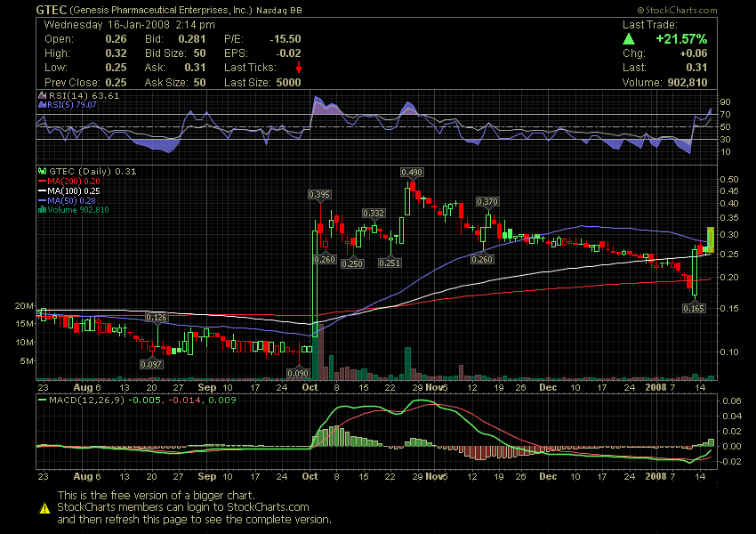Select the red MA(200) legend entry
This screenshot has width=756, height=534.
[74, 181]
